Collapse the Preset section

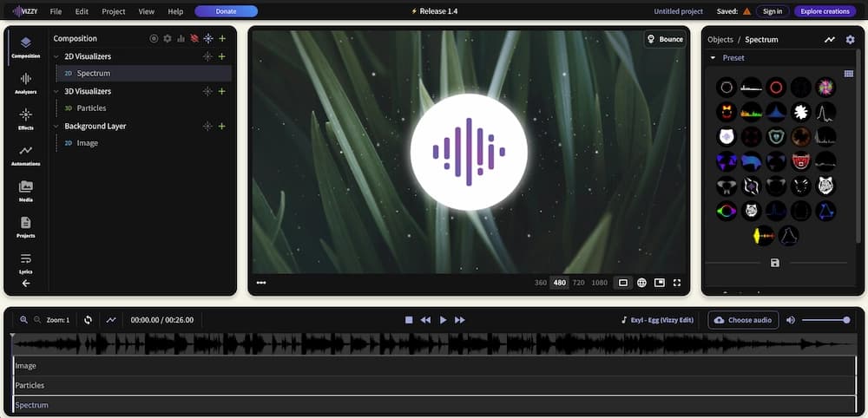pyautogui.click(x=713, y=58)
